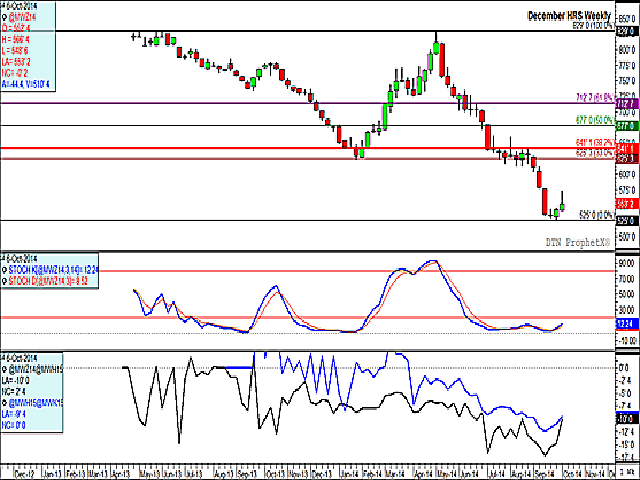Click the Dec-12 label on the date axis
Image resolution: width=640 pixels, height=480 pixels.
(x=25, y=473)
